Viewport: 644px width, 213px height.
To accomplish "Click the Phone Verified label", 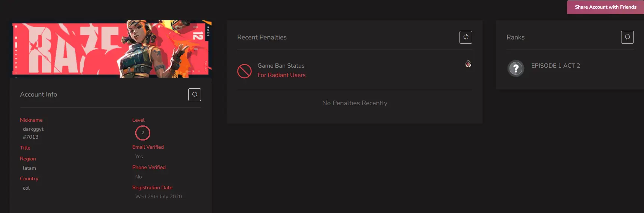I will point(149,167).
